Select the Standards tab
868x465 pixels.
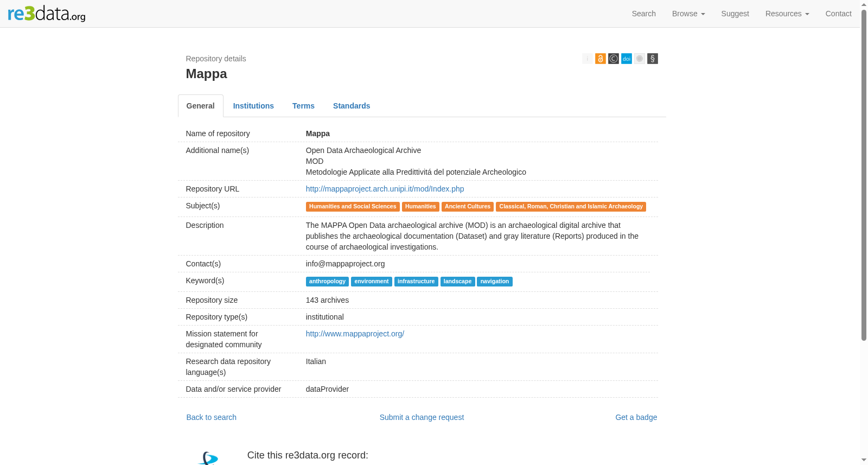coord(352,106)
